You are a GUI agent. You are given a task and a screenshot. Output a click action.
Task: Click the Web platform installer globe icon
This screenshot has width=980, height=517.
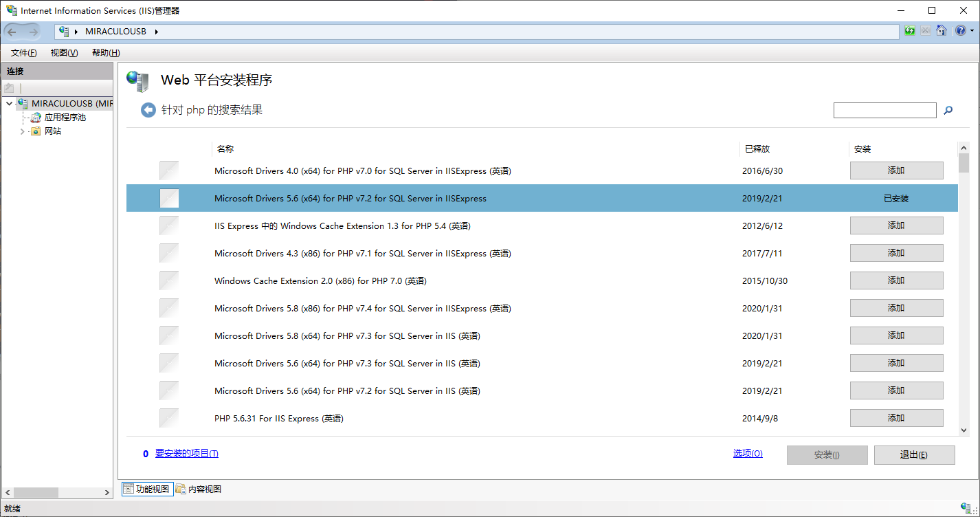click(x=137, y=81)
